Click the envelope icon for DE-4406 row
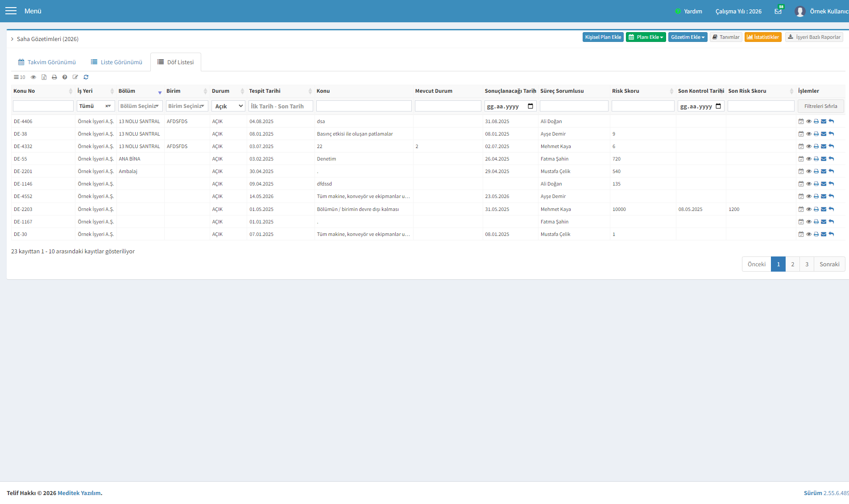849x504 pixels. (824, 121)
